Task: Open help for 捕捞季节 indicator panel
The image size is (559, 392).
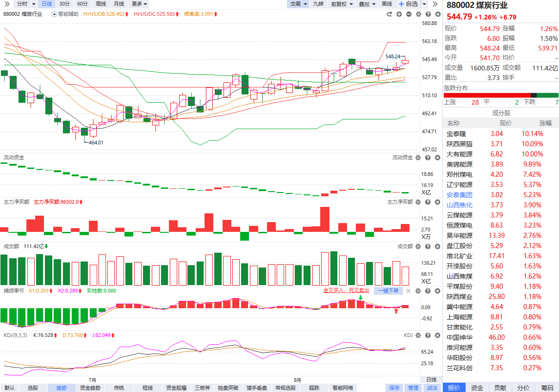Action: pyautogui.click(x=427, y=291)
